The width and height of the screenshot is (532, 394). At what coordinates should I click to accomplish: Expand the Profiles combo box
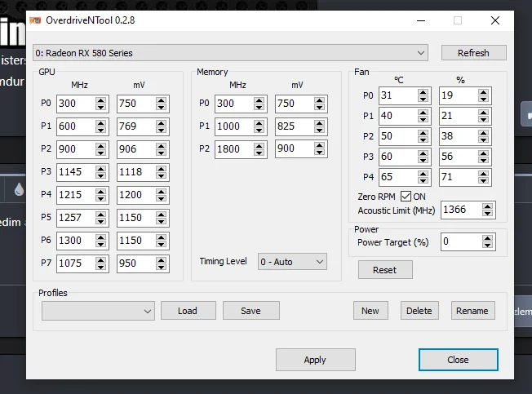click(x=98, y=311)
